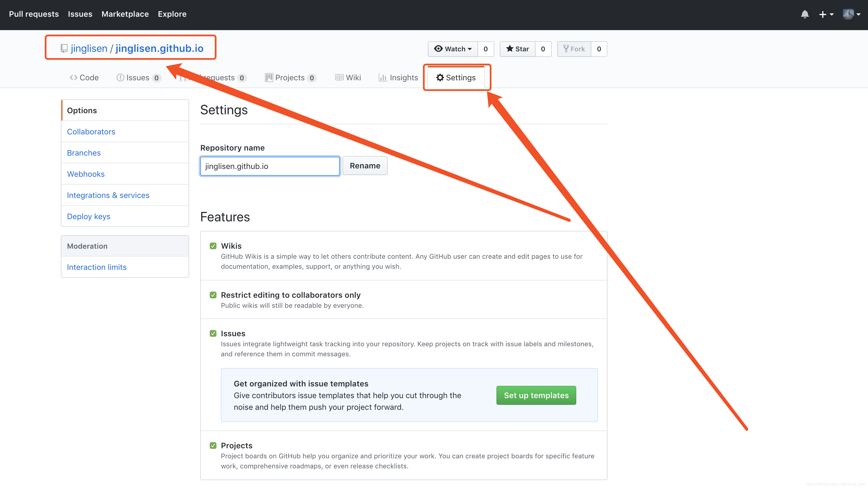Open the Projects tab board icon
The height and width of the screenshot is (489, 868).
269,78
